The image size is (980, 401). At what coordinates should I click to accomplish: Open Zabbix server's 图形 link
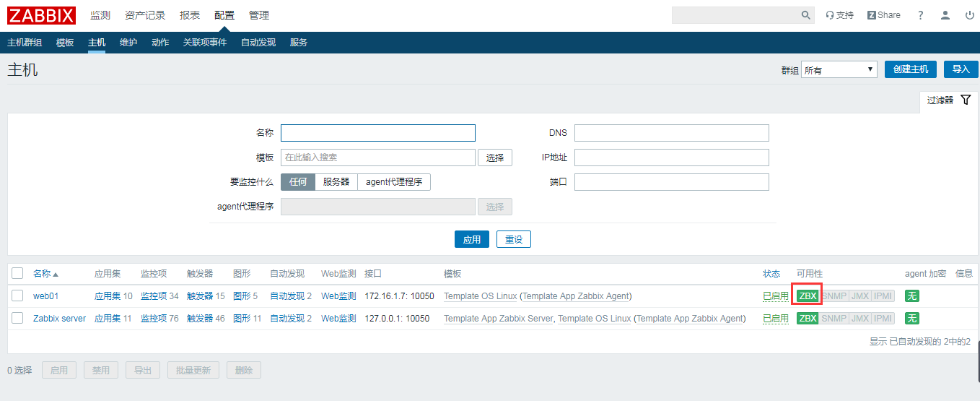click(x=242, y=319)
